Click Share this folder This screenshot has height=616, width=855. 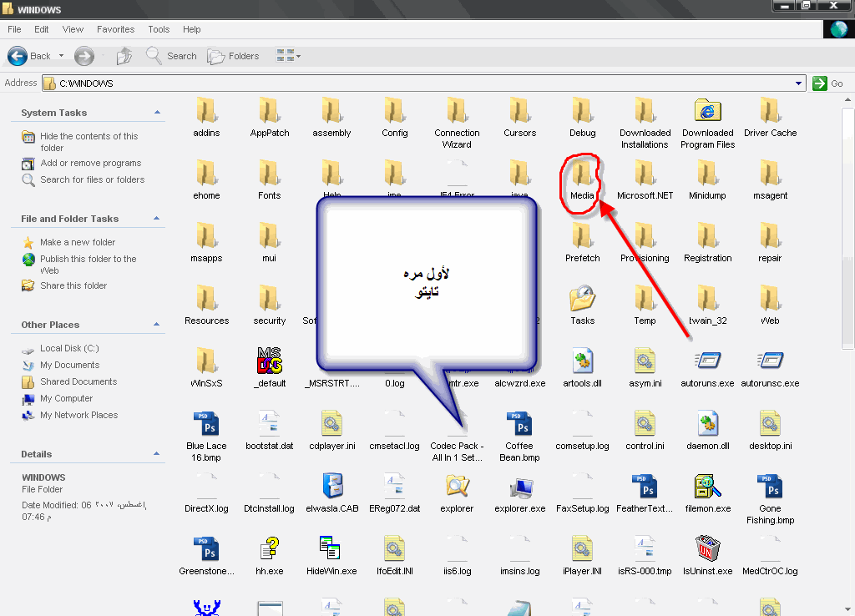point(73,285)
